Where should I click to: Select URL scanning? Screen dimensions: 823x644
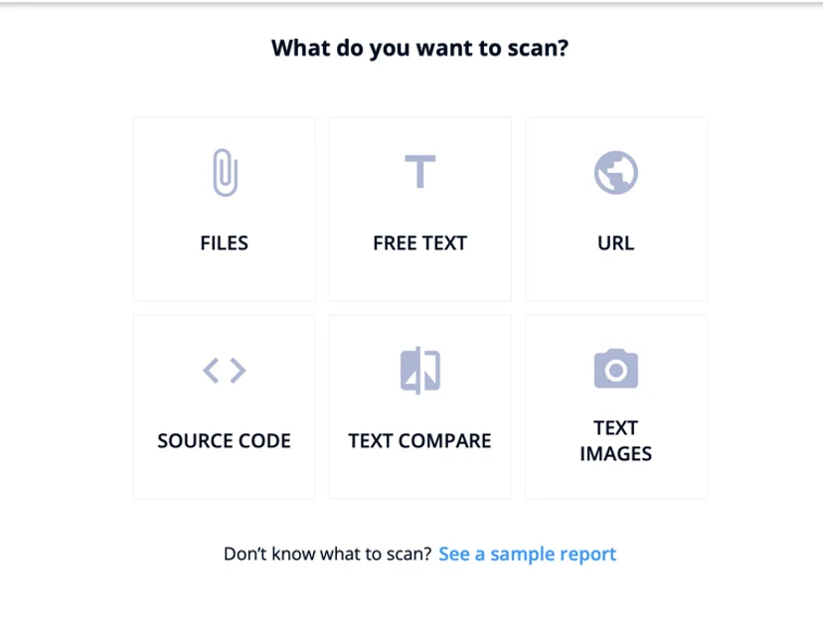pyautogui.click(x=614, y=208)
